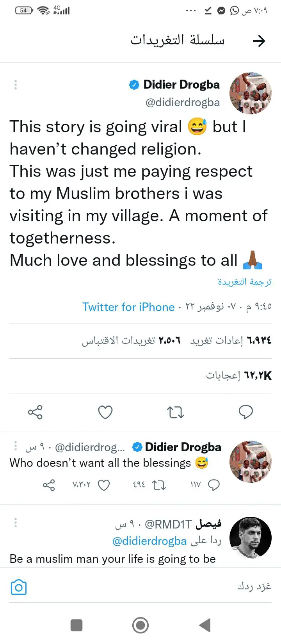The image size is (281, 644).
Task: View the 2,506 quote tweets count
Action: (x=131, y=340)
